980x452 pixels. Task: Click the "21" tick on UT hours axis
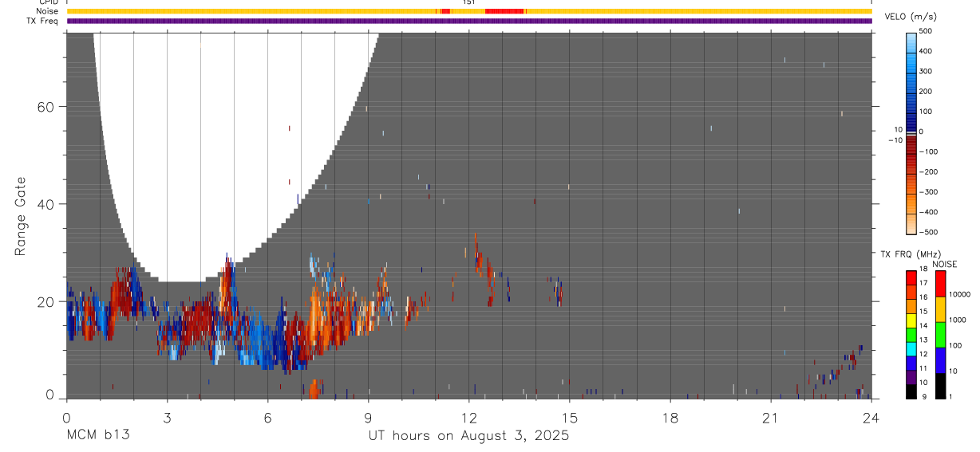(771, 417)
